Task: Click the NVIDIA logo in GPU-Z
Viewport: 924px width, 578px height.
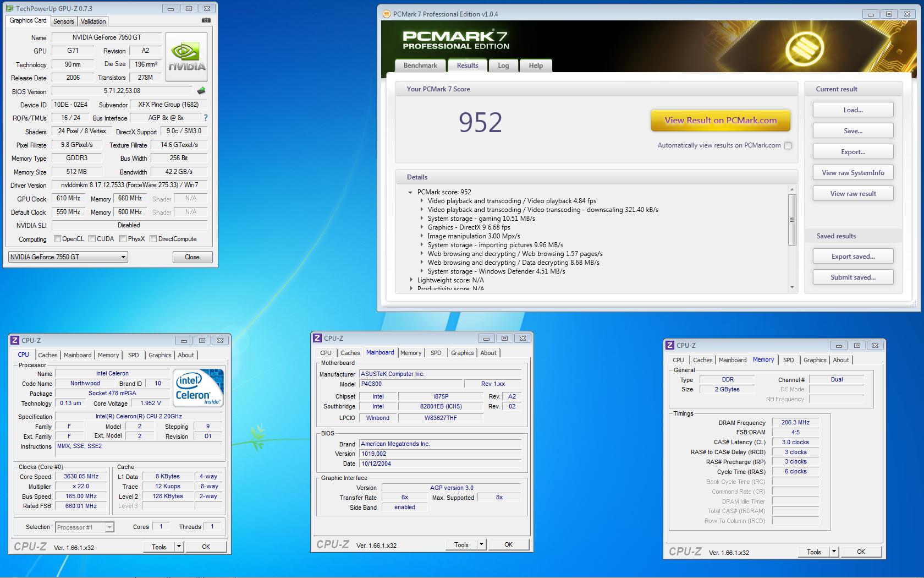Action: click(186, 57)
